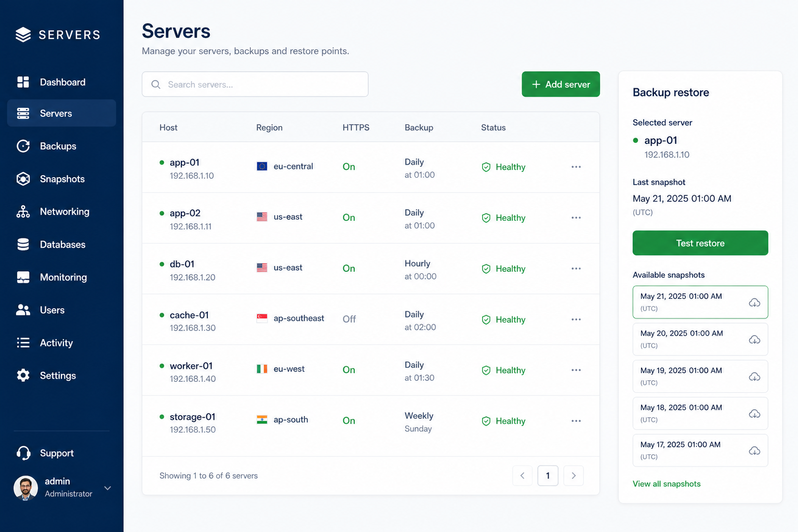
Task: Download the May 18, 2025 snapshot
Action: pyautogui.click(x=754, y=414)
